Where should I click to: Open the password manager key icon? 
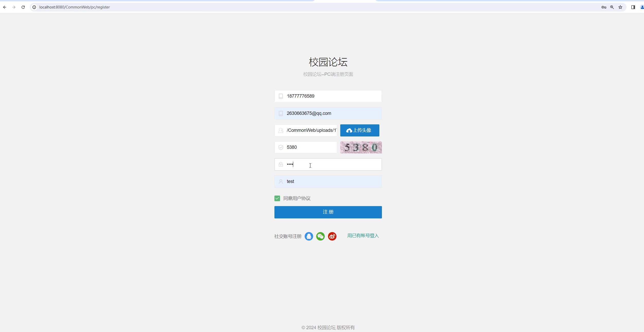(x=604, y=7)
